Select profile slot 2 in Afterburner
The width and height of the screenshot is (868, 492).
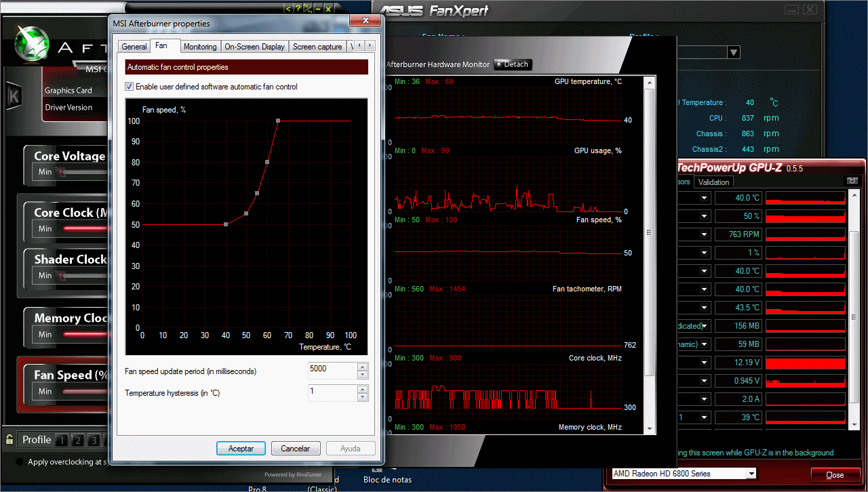click(x=78, y=440)
